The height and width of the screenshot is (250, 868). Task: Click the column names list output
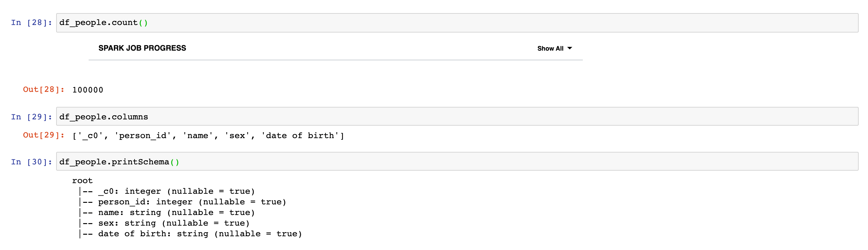(x=208, y=136)
